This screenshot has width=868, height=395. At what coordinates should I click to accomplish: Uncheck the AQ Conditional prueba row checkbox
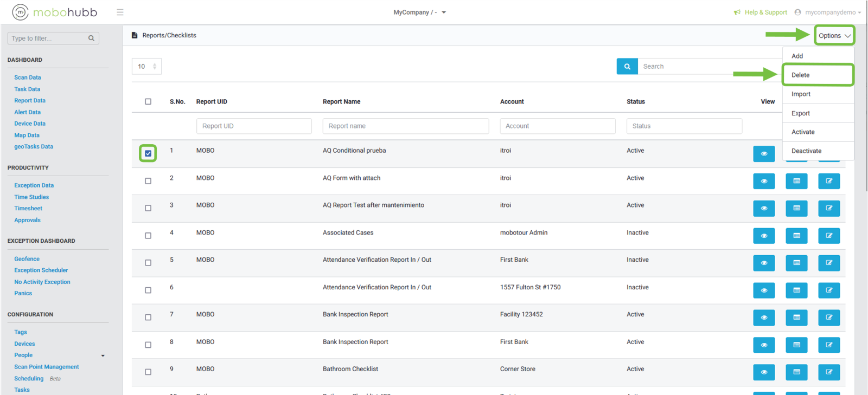pos(148,153)
